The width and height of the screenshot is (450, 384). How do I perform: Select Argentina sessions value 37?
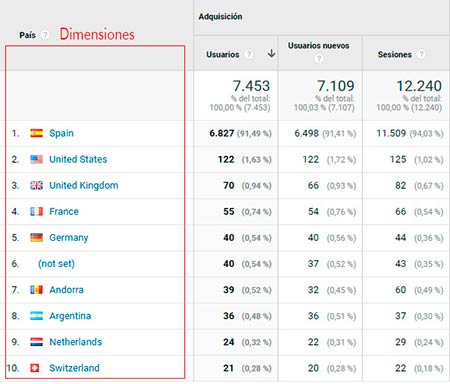[401, 316]
